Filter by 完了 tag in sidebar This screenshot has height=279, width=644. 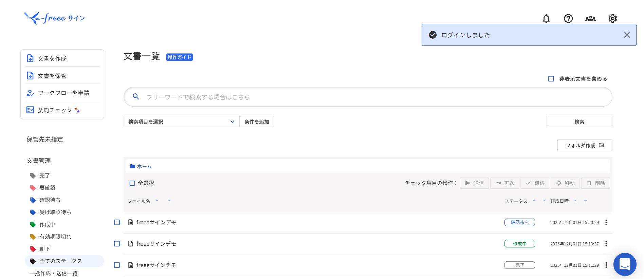pyautogui.click(x=44, y=175)
